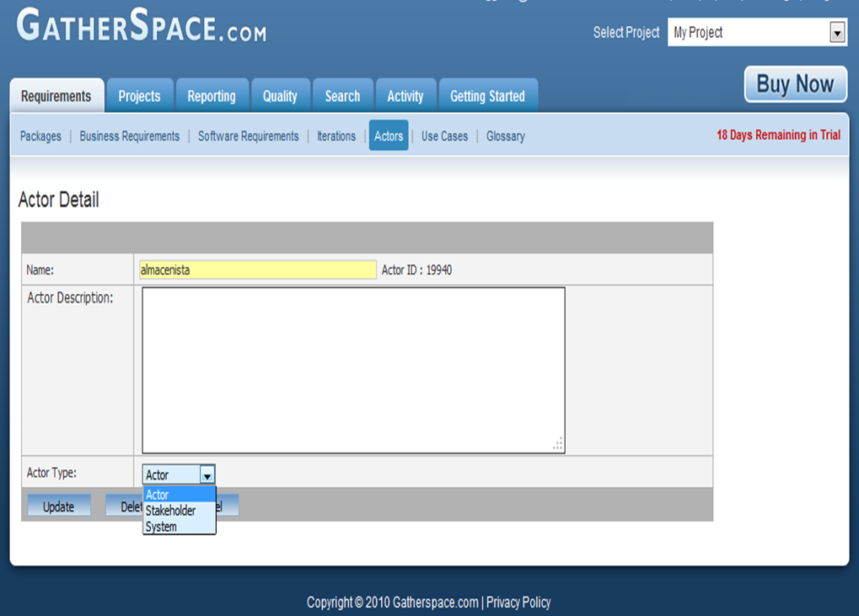Open the Privacy Policy link
This screenshot has width=859, height=616.
point(518,603)
